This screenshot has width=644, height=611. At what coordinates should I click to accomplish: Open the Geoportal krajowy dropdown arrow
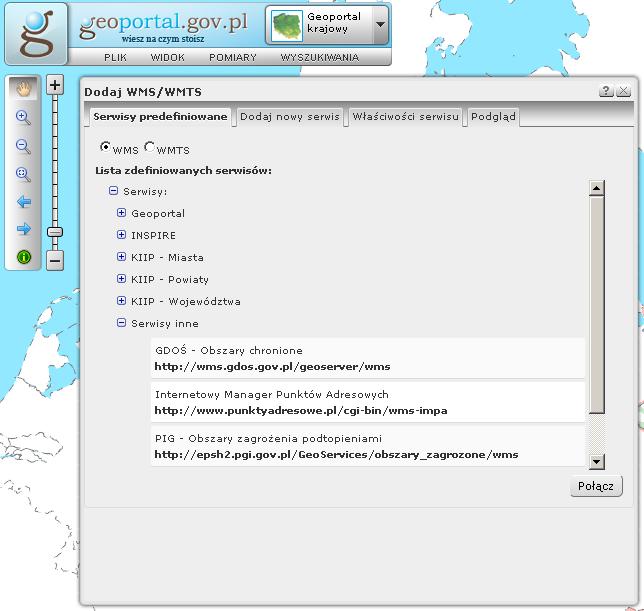[x=380, y=25]
